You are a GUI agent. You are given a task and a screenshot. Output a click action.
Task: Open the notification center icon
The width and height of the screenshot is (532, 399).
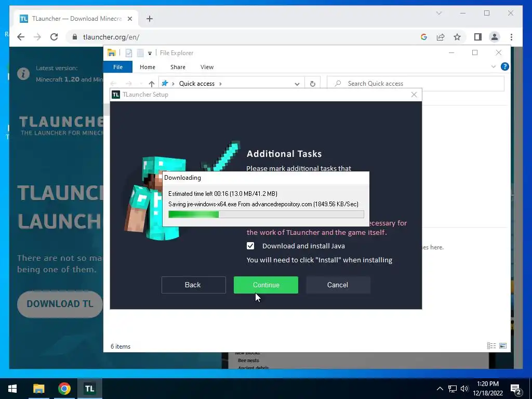pyautogui.click(x=516, y=389)
